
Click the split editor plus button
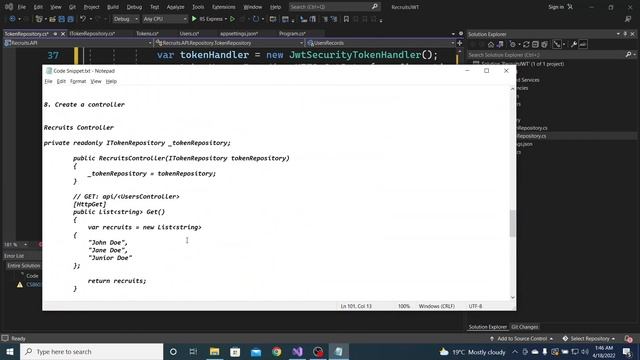pos(460,43)
